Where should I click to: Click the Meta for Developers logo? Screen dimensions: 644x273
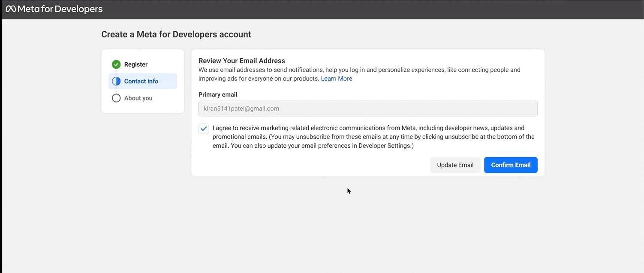click(54, 9)
